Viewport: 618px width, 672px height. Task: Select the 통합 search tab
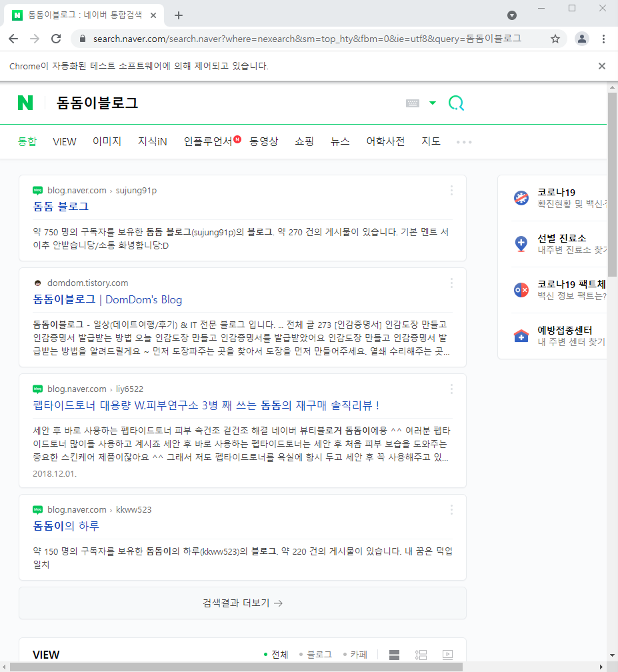27,141
